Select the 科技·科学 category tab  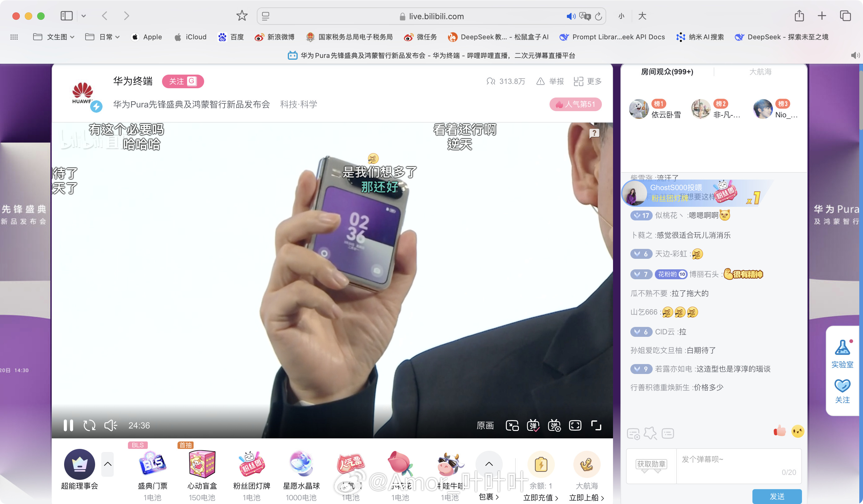299,104
